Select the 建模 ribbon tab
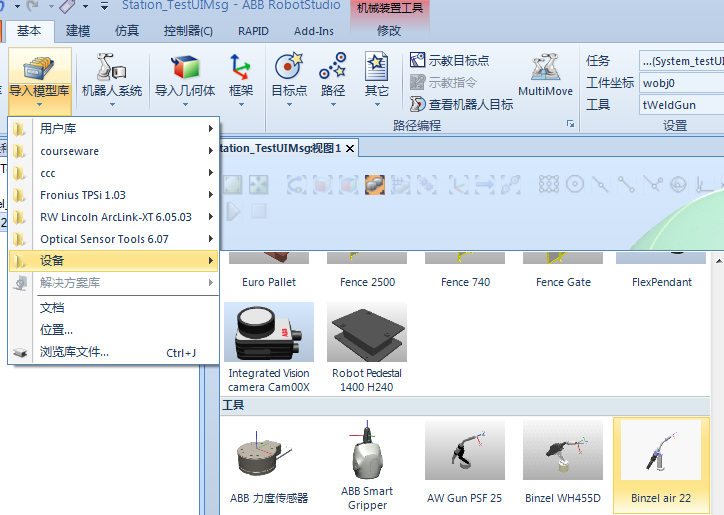This screenshot has height=515, width=724. pyautogui.click(x=78, y=31)
